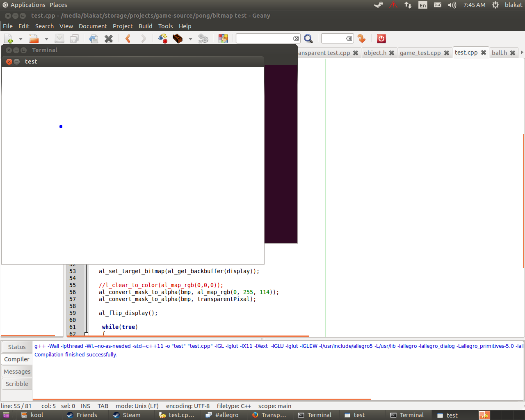The width and height of the screenshot is (525, 420).
Task: Compile the current file
Action: point(163,39)
